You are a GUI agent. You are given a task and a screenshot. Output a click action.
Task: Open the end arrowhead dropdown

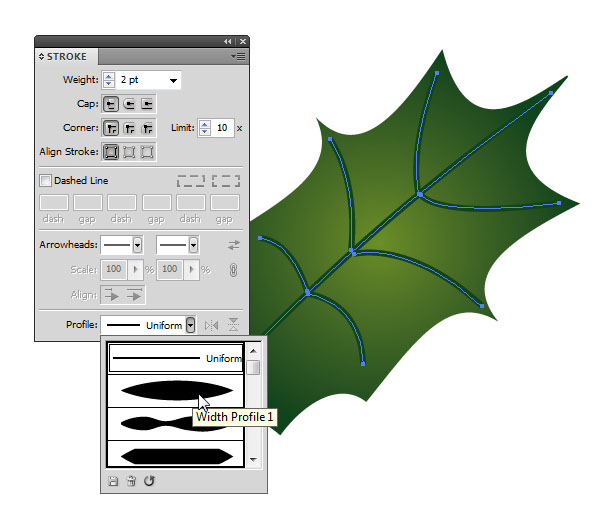(193, 245)
